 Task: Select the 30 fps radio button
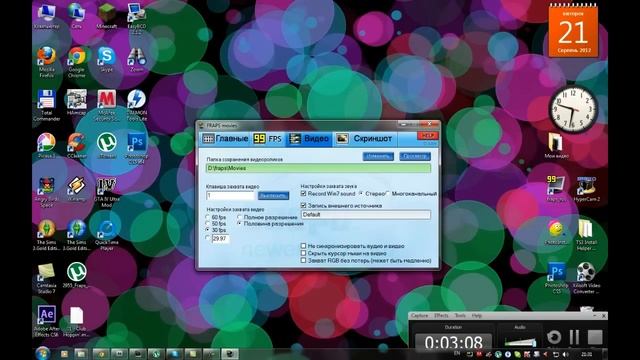208,230
